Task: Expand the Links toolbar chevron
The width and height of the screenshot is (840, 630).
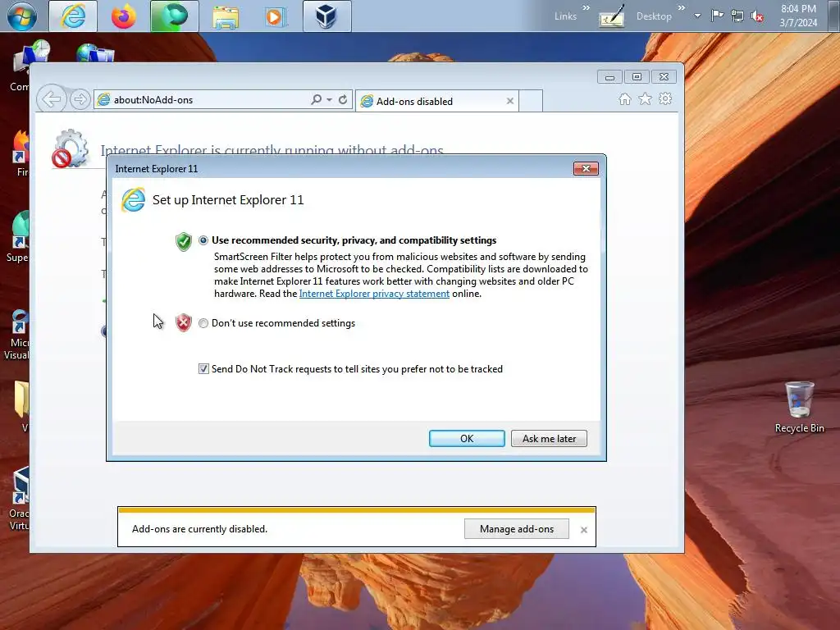Action: (586, 8)
